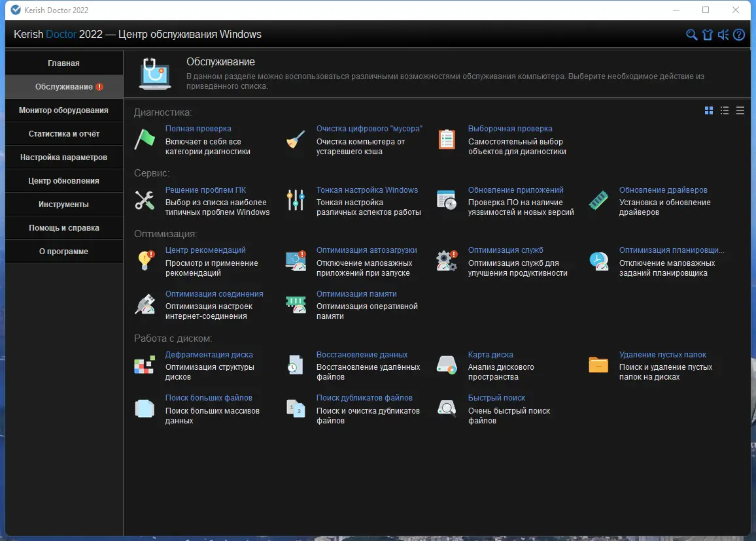Click the duplicate files search icon
This screenshot has height=541, width=756.
[x=296, y=408]
